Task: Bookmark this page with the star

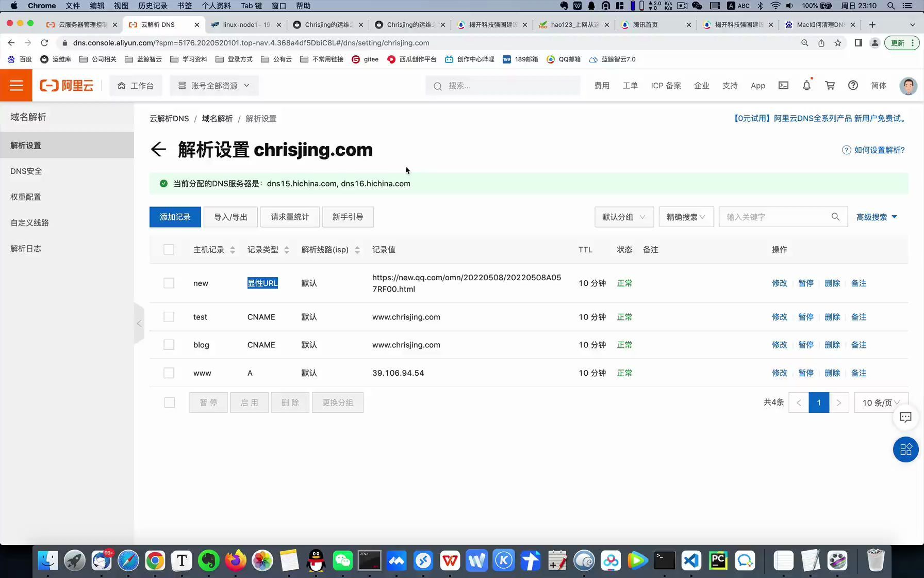Action: 838,43
